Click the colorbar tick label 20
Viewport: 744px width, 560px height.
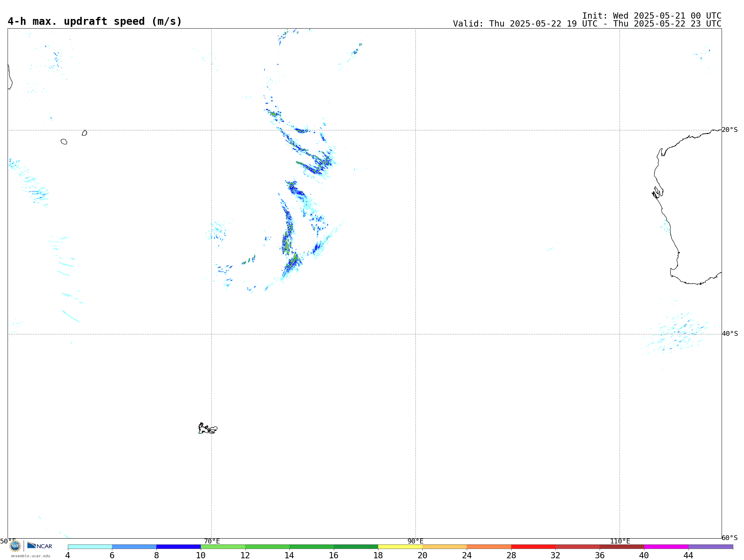click(423, 556)
